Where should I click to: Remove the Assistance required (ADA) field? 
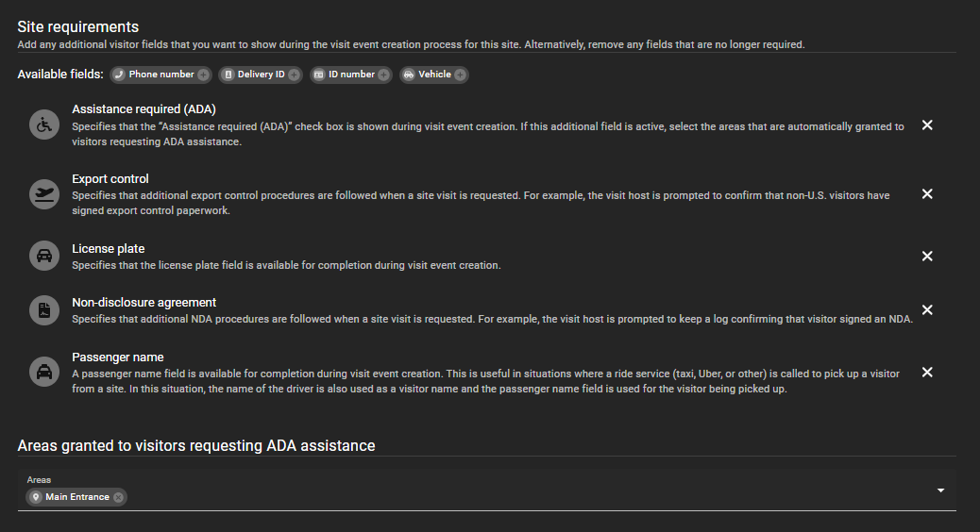[927, 125]
